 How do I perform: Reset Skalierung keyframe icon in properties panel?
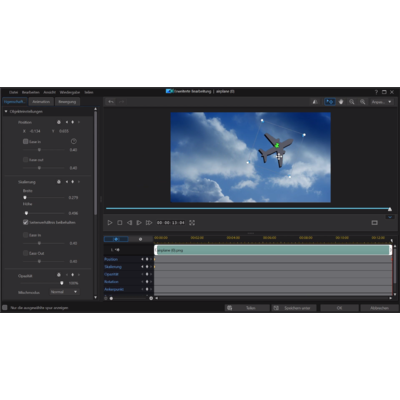(59, 182)
